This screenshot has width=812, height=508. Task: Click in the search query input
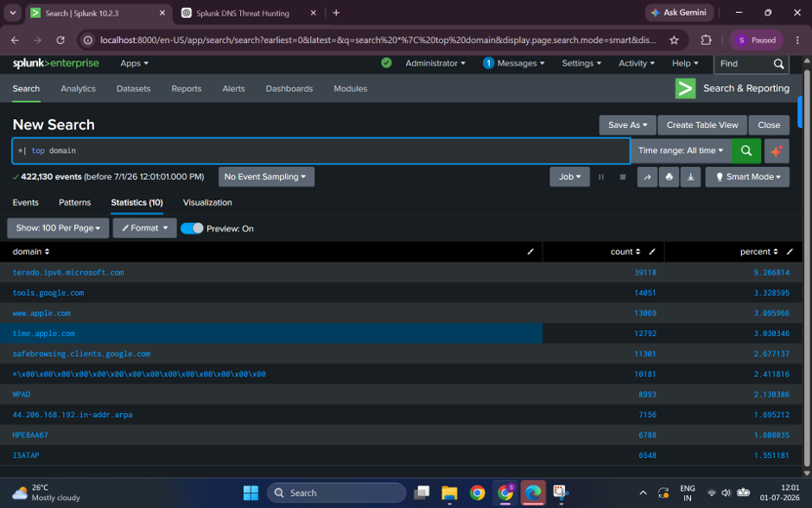[x=321, y=150]
